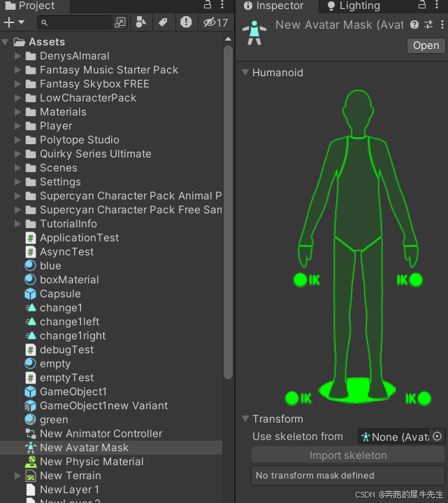
Task: Select the change1 animation clip icon
Action: tap(31, 308)
